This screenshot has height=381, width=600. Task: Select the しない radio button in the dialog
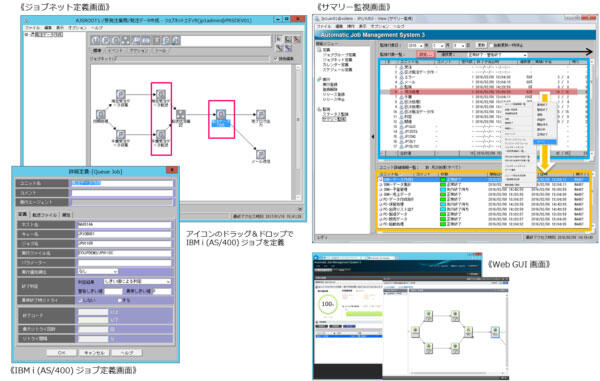pyautogui.click(x=80, y=300)
